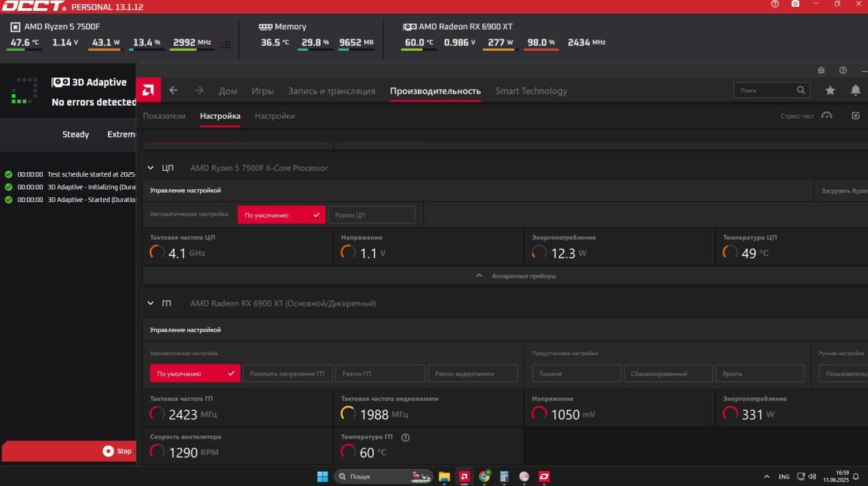
Task: Go forward with the right arrow icon
Action: pyautogui.click(x=199, y=90)
